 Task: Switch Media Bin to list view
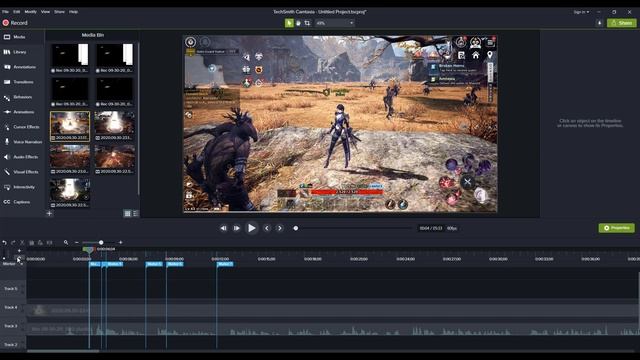pyautogui.click(x=136, y=213)
